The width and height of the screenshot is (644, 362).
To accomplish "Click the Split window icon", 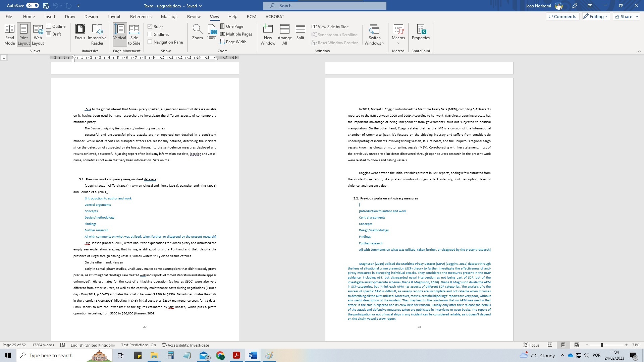I will click(x=300, y=29).
